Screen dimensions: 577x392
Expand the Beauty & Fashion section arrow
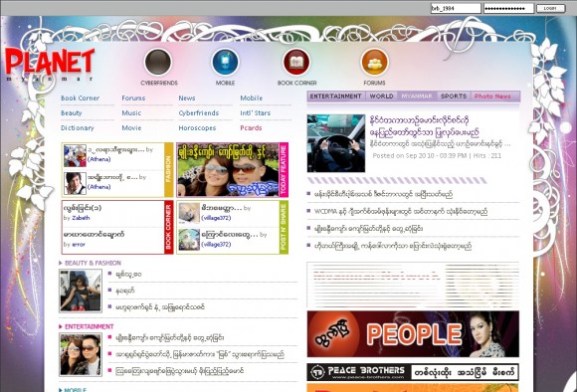[x=61, y=263]
